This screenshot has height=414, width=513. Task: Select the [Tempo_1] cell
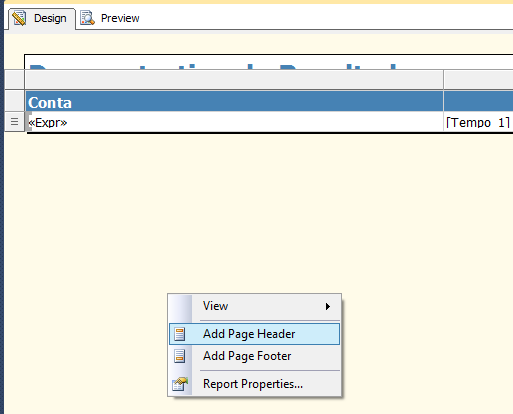click(478, 122)
